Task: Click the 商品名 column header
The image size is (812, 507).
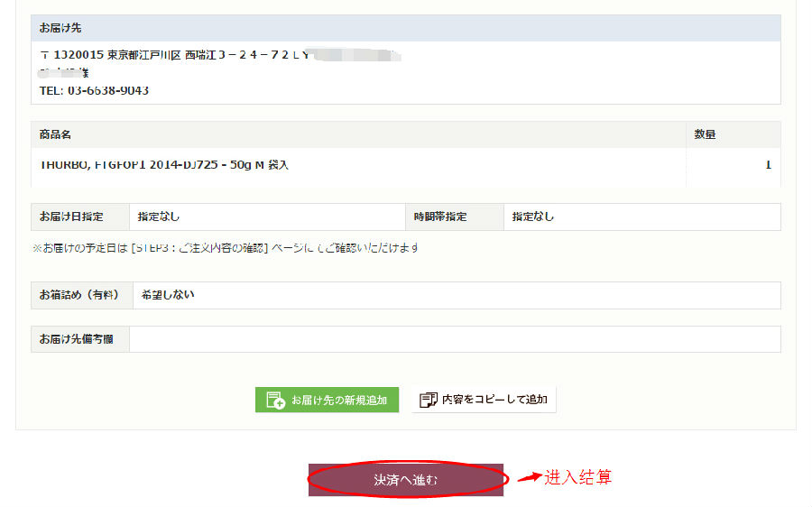Action: [55, 134]
